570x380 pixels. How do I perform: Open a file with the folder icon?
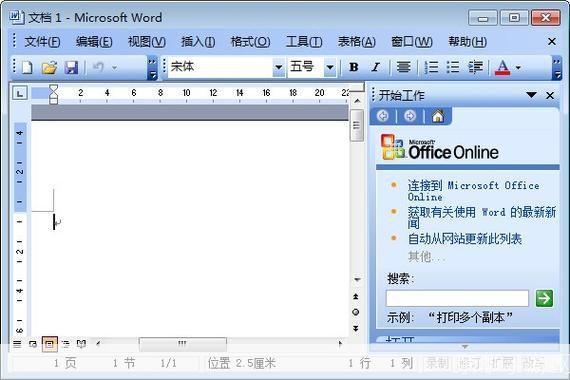tap(49, 67)
